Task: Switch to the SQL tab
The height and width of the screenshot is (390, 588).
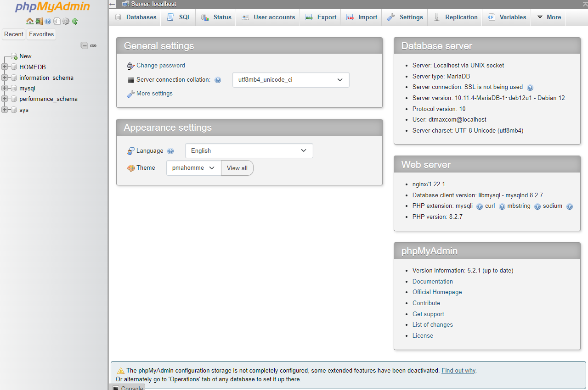Action: click(179, 17)
